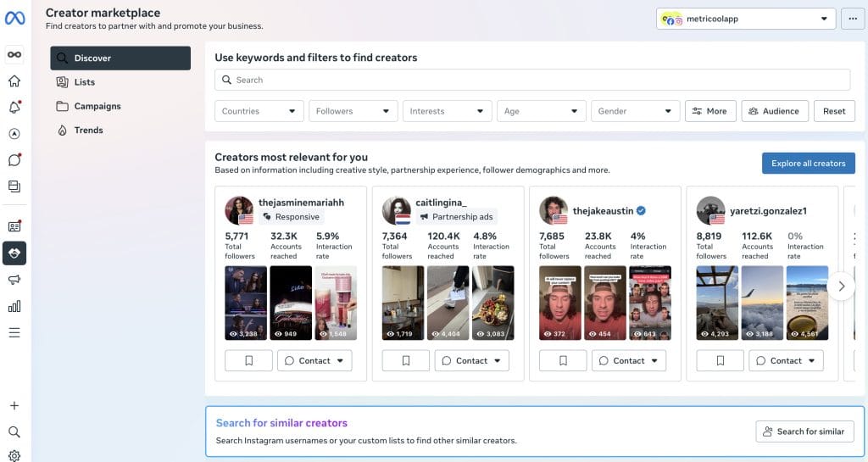This screenshot has width=868, height=462.
Task: Open the settings gear icon
Action: [x=14, y=455]
